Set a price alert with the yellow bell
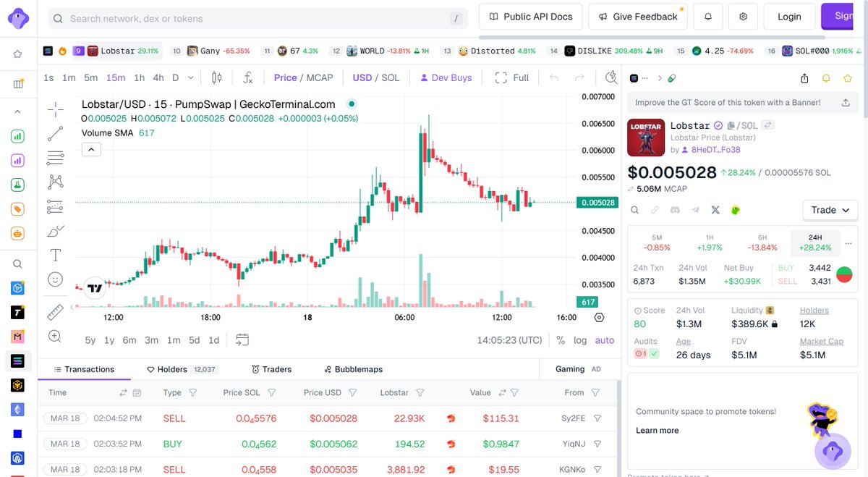The height and width of the screenshot is (477, 868). (826, 78)
